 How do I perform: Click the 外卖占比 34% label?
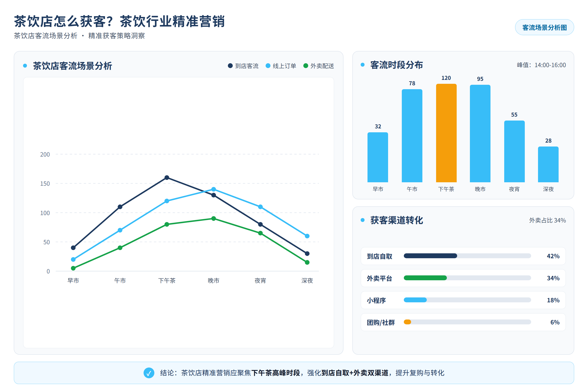click(x=547, y=220)
